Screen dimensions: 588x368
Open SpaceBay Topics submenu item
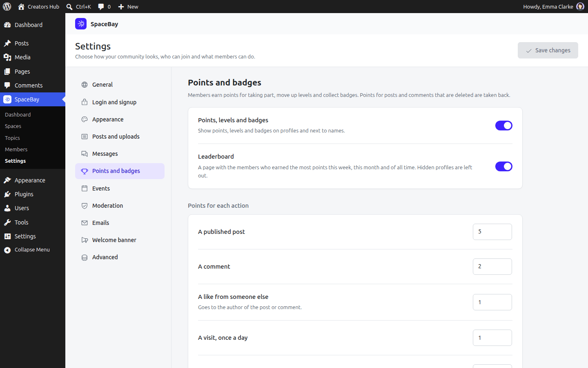(33, 138)
